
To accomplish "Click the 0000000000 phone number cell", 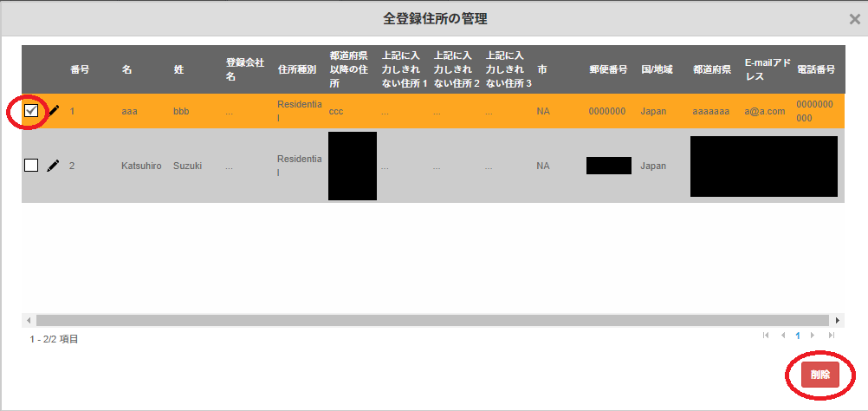I will [x=815, y=111].
